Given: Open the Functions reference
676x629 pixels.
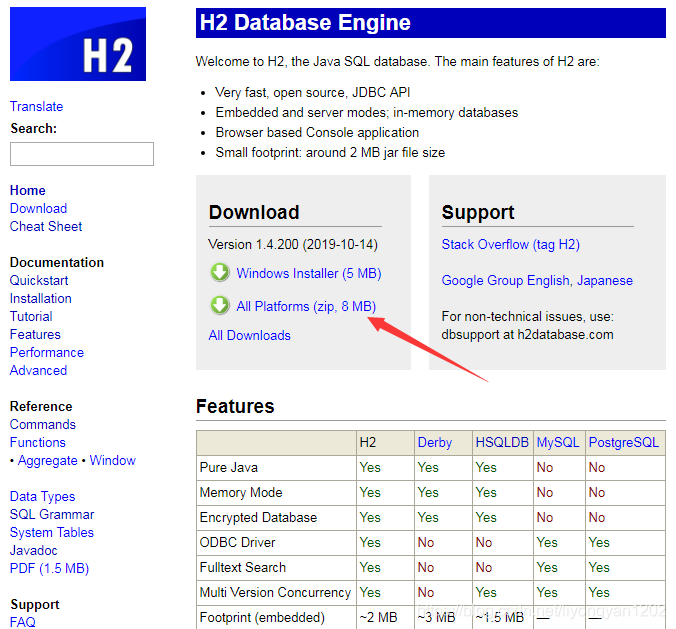Looking at the screenshot, I should click(x=38, y=442).
